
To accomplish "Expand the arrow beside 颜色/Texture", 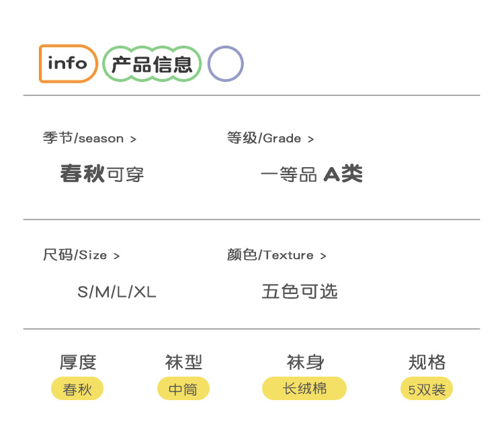I will click(323, 256).
